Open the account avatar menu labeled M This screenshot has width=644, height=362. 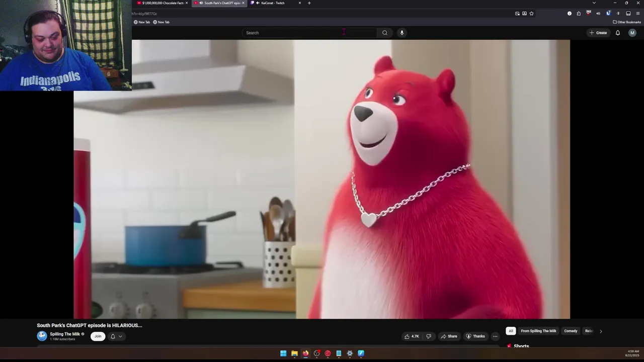coord(632,33)
